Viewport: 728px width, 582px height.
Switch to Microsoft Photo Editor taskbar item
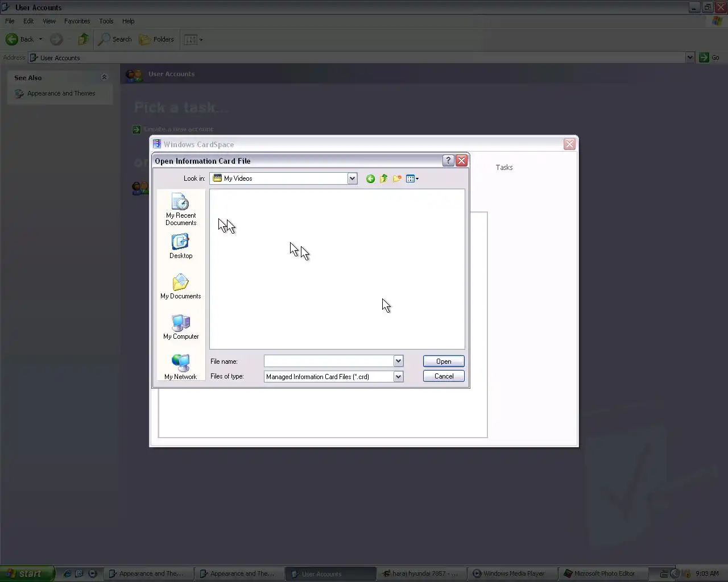(x=603, y=573)
